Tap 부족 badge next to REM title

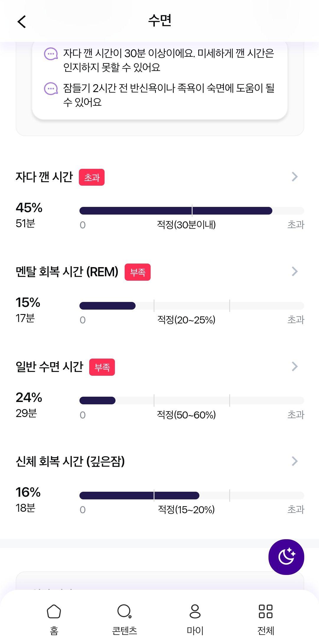(x=138, y=272)
